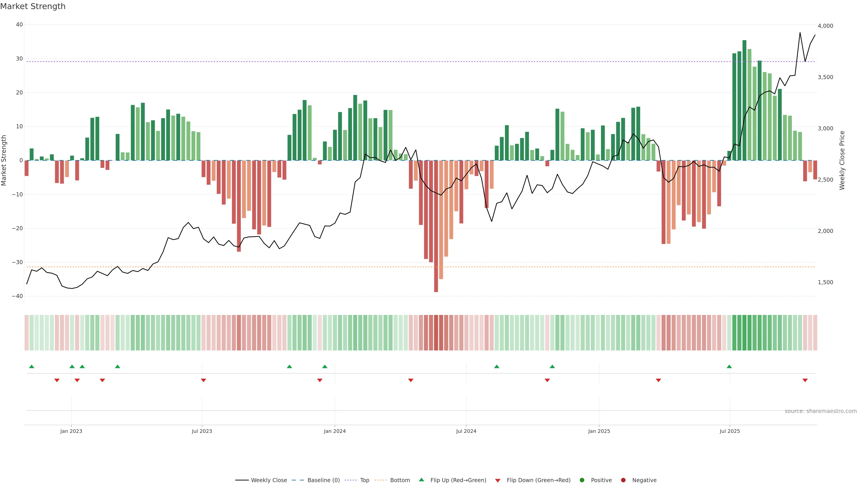Click the green flip-up marker near Jul 2025
Viewport: 868px width, 488px height.
(729, 366)
